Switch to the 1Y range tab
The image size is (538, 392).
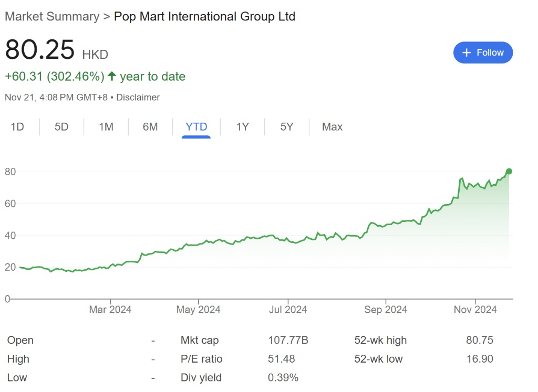pyautogui.click(x=242, y=126)
